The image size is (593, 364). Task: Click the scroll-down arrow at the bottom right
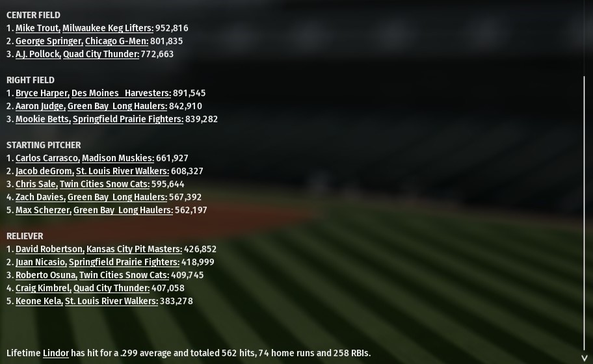point(584,357)
